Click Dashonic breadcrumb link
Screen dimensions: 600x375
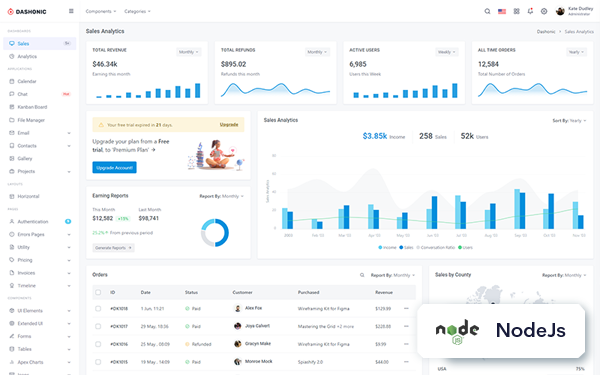[x=546, y=31]
